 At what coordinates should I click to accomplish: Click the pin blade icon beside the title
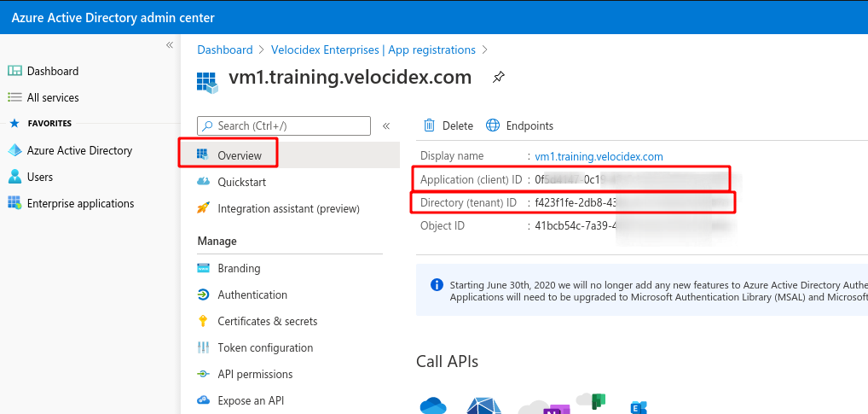coord(499,78)
